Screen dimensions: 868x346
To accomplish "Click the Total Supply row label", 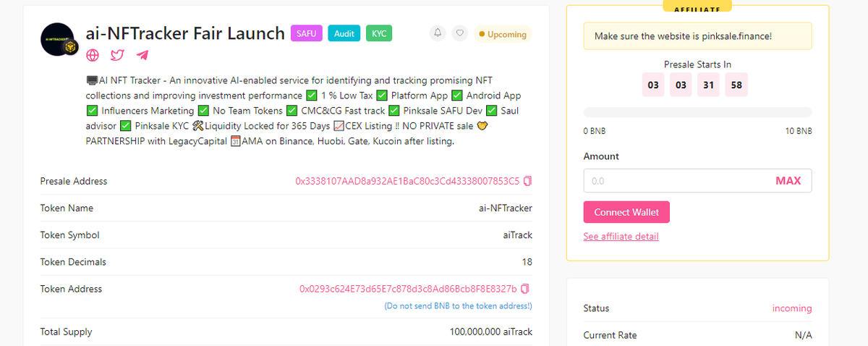I will pos(66,332).
